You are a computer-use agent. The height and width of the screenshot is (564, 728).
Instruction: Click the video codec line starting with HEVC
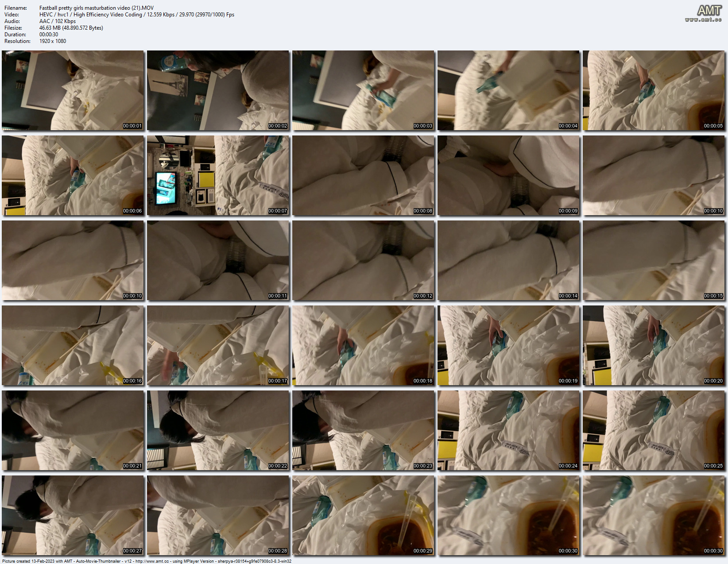point(137,15)
